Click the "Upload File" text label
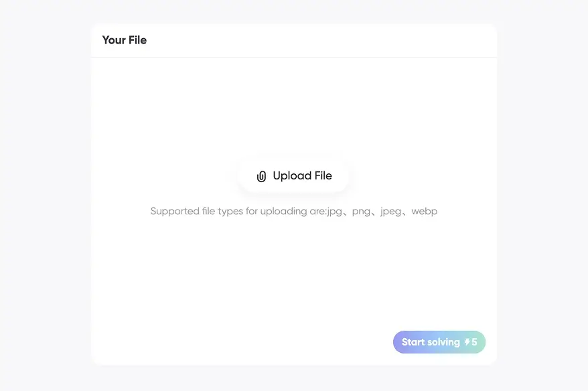Screen dimensions: 588x391 (302, 176)
